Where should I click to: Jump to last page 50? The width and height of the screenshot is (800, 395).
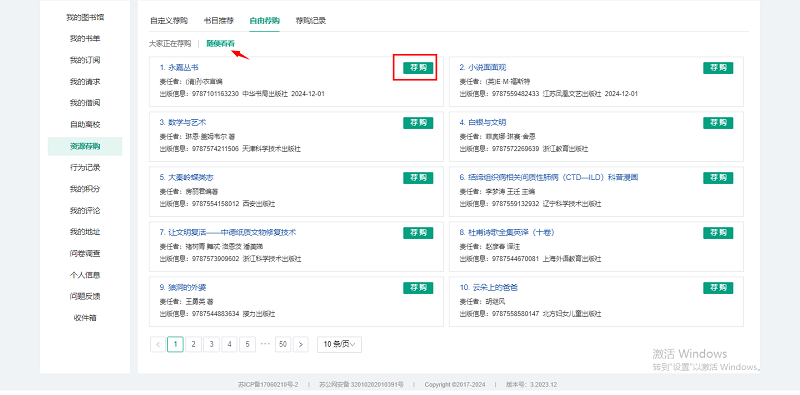pos(283,344)
